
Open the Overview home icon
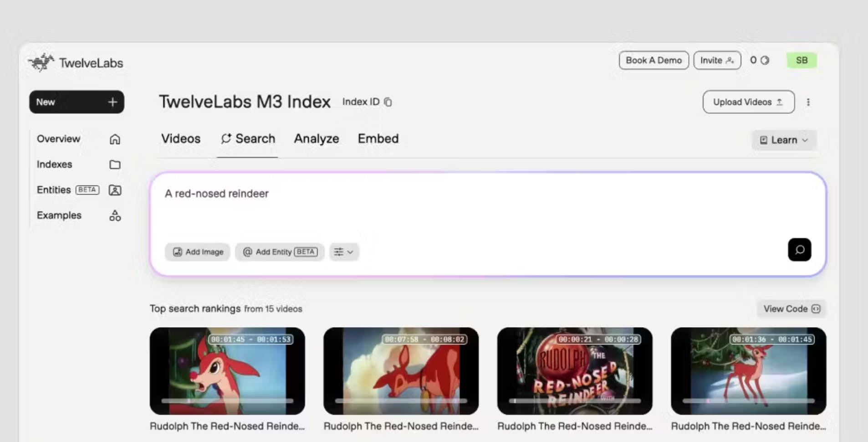115,139
